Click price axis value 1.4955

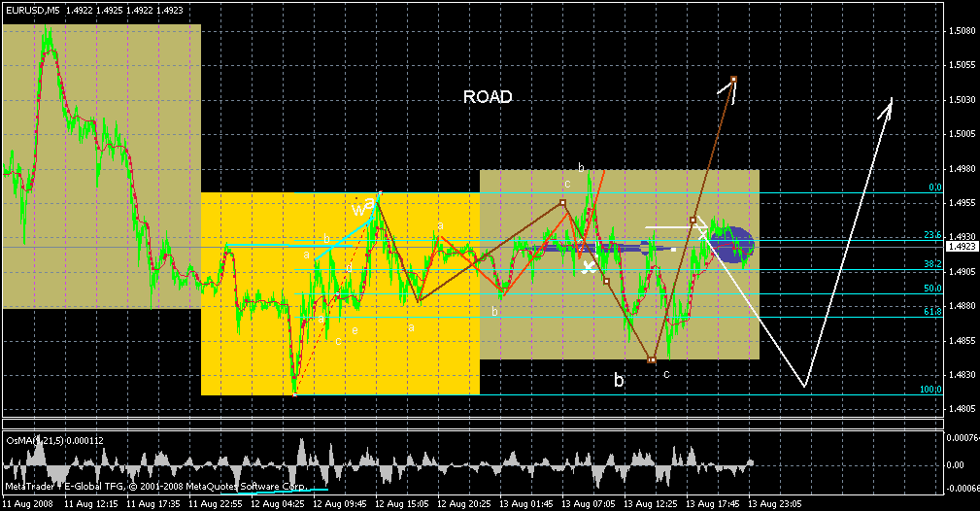click(x=962, y=203)
